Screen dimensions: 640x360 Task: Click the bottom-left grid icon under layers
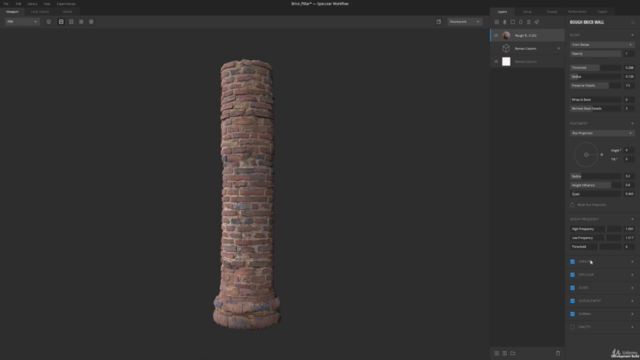496,353
